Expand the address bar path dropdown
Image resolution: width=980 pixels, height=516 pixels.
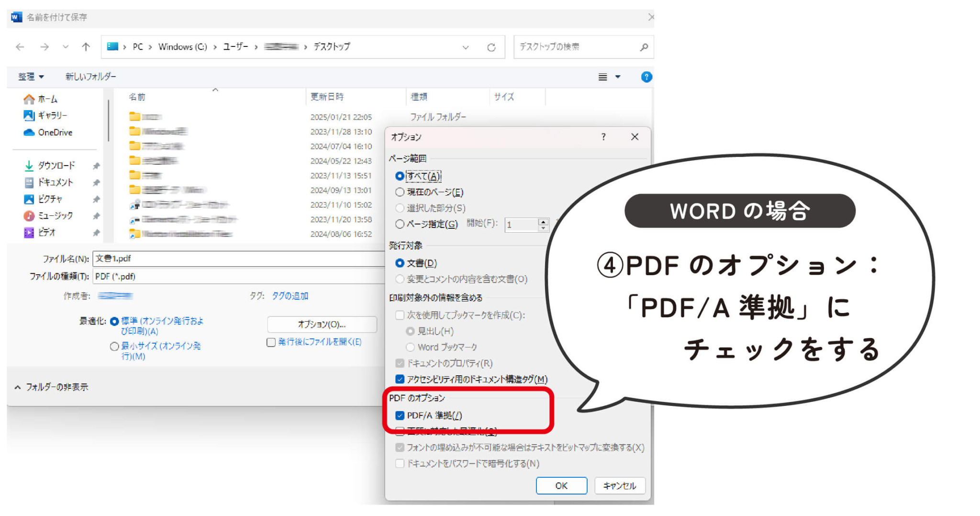click(465, 47)
